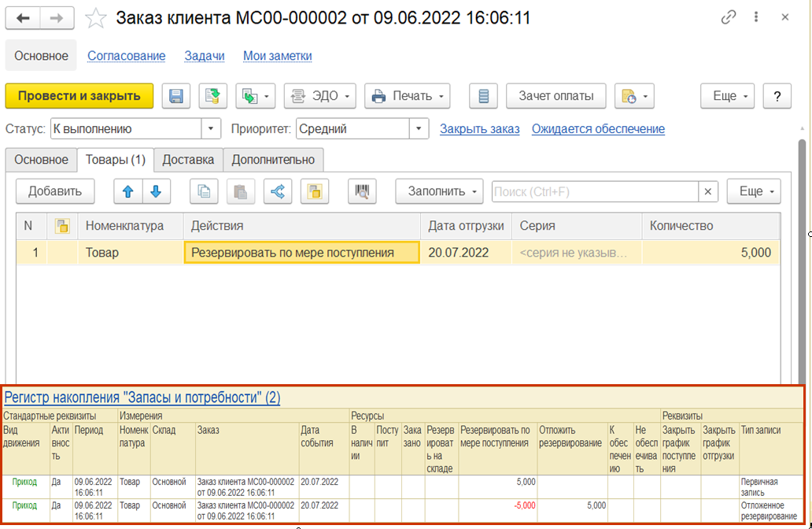The width and height of the screenshot is (812, 529).
Task: Click into the Поиск (Ctrl+F) search field
Action: 594,191
